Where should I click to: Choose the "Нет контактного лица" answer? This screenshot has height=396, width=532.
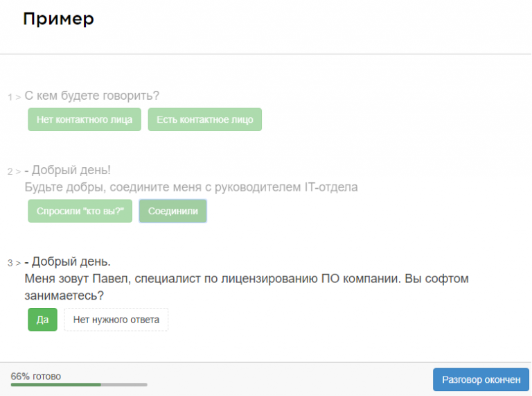[x=85, y=119]
